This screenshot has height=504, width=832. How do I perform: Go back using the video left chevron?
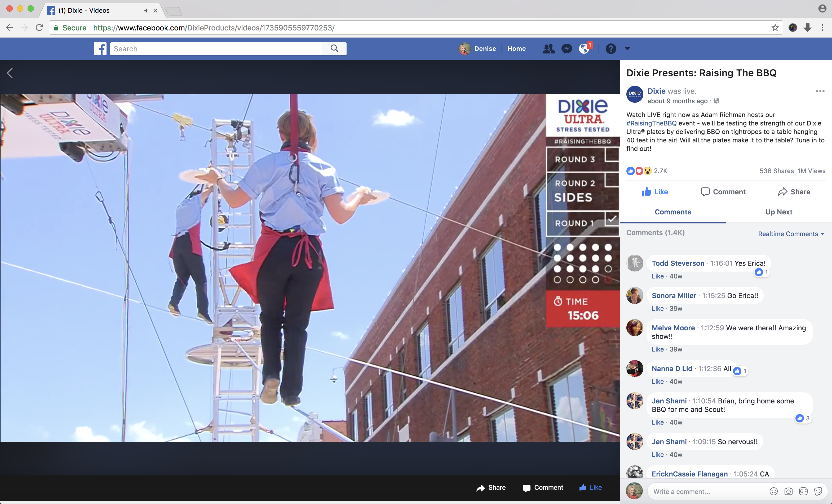(x=10, y=73)
